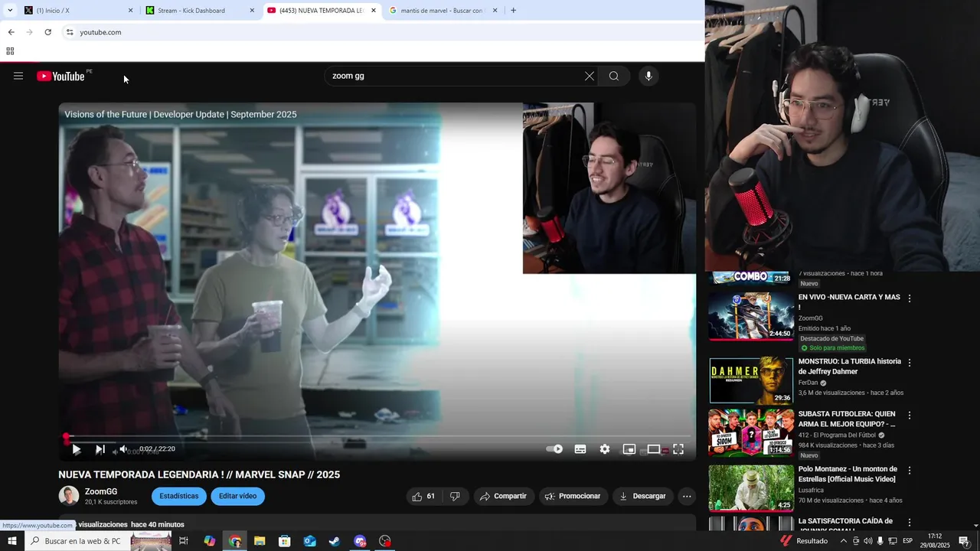The height and width of the screenshot is (551, 980).
Task: Open a new browser tab
Action: (513, 11)
